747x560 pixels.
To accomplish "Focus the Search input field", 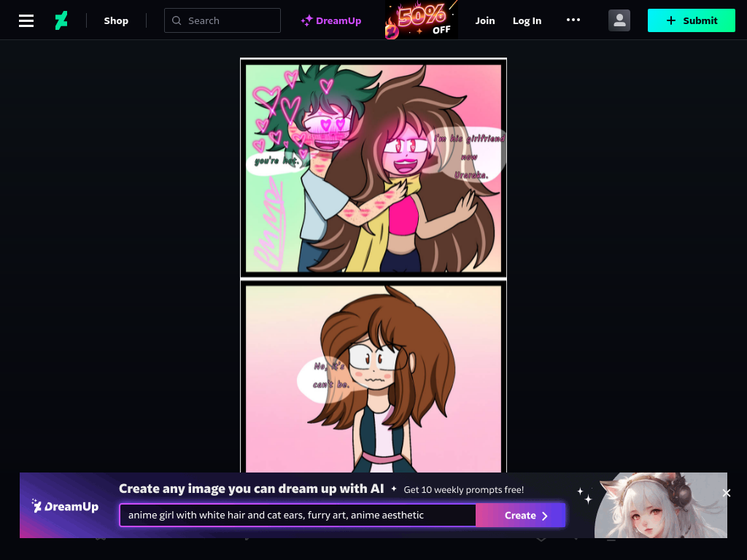I will tap(222, 20).
